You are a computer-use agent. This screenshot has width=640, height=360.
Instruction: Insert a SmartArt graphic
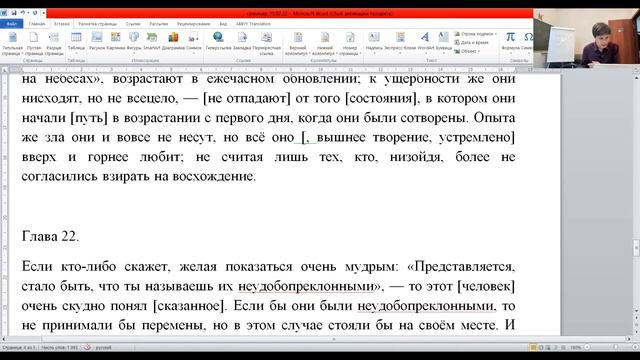click(x=152, y=41)
